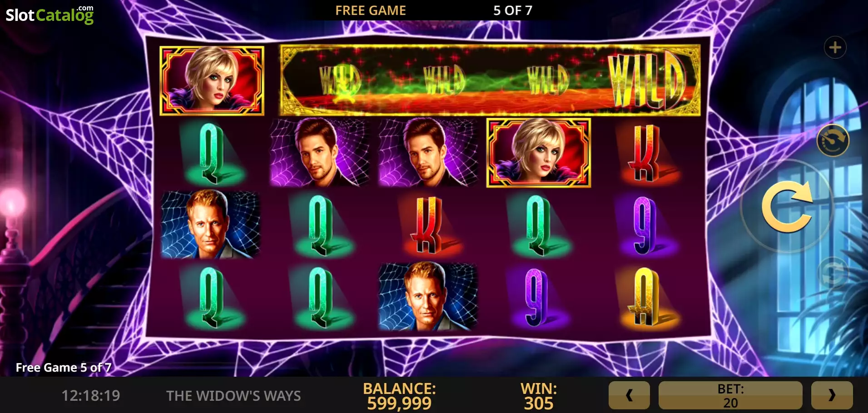The width and height of the screenshot is (868, 413).
Task: Open the plus menu icon at top right
Action: click(835, 47)
